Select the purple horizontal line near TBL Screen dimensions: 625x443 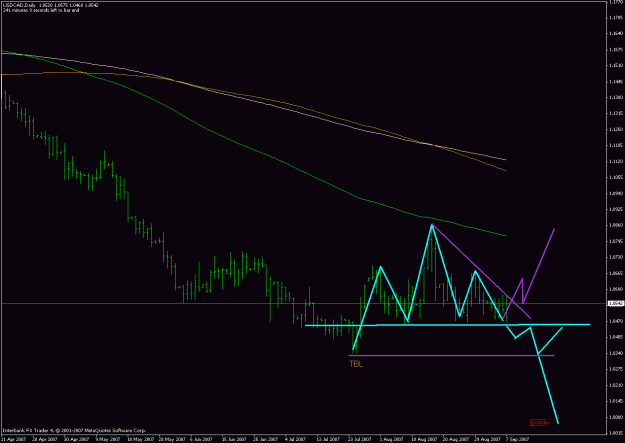[x=451, y=355]
